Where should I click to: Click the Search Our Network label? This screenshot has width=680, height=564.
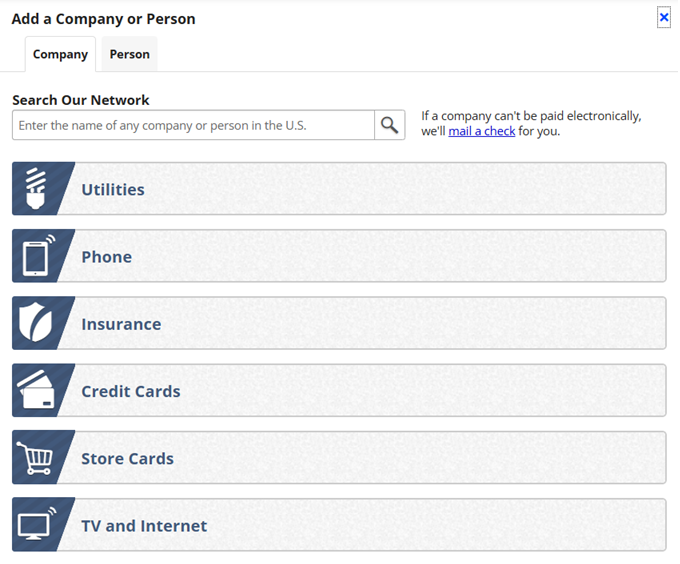tap(81, 100)
